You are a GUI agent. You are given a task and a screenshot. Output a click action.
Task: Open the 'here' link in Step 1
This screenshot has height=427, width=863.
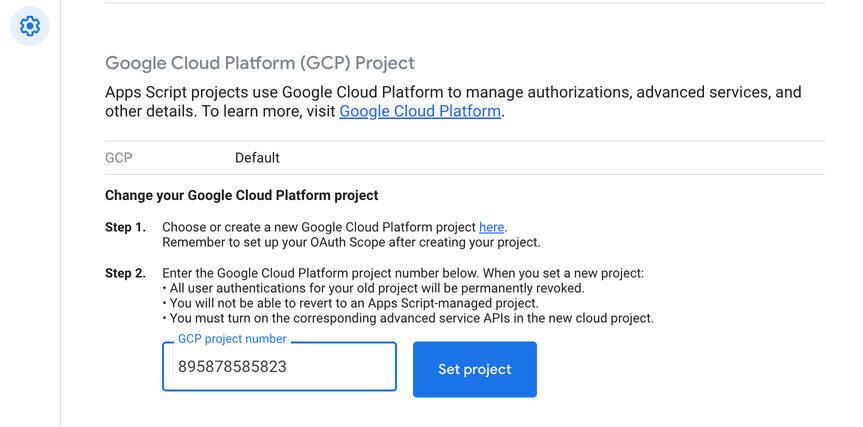click(491, 227)
